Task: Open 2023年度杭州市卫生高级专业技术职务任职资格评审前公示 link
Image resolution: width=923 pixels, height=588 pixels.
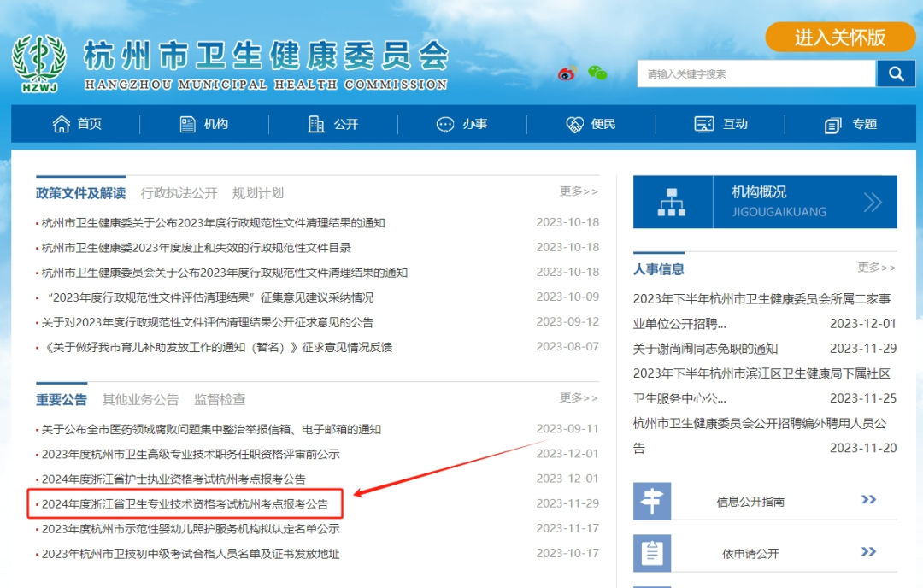Action: point(191,455)
